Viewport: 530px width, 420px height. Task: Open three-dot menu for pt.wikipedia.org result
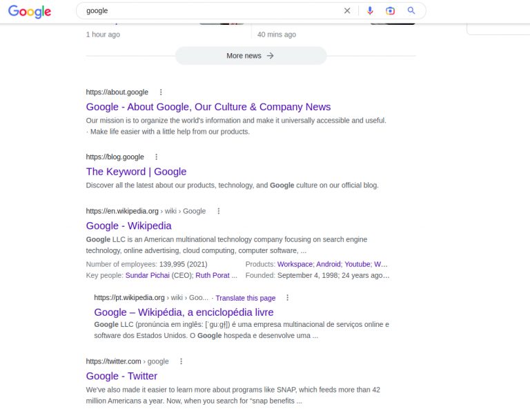(288, 298)
